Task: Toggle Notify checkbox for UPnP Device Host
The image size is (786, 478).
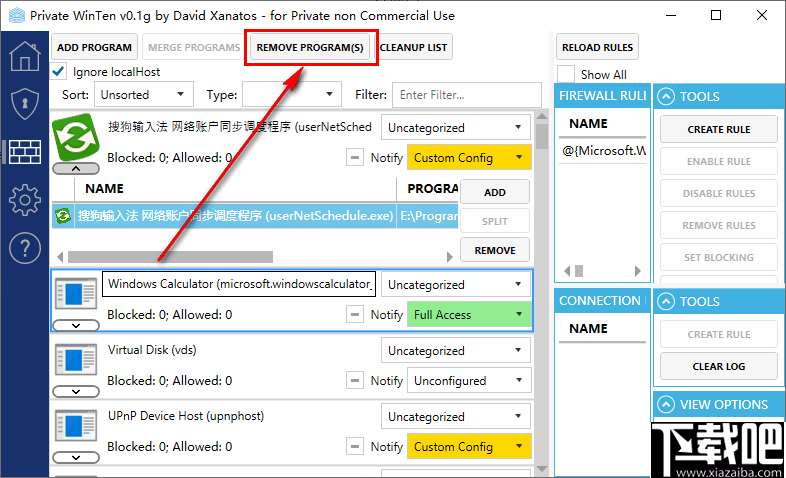Action: (354, 446)
